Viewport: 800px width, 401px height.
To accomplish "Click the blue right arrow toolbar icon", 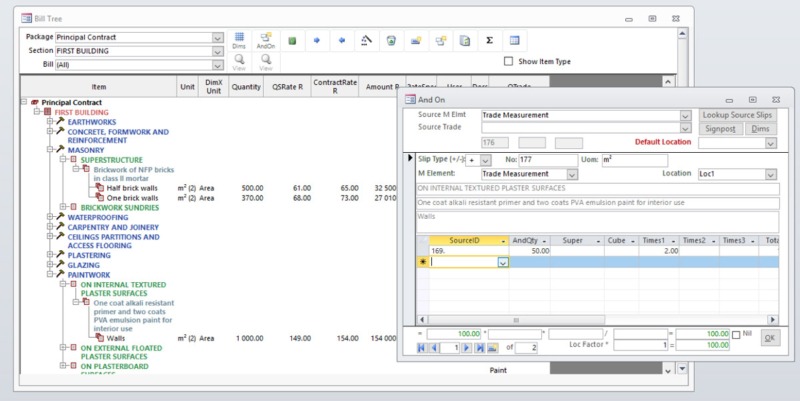I will (x=317, y=40).
